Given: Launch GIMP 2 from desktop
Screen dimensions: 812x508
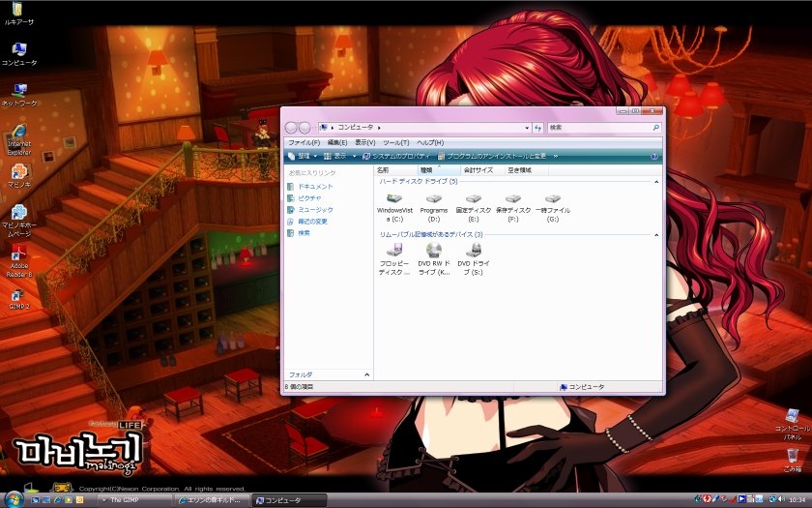Looking at the screenshot, I should [19, 299].
